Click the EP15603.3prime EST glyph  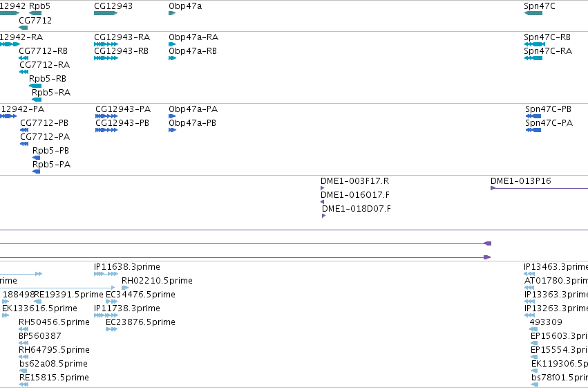(x=534, y=343)
